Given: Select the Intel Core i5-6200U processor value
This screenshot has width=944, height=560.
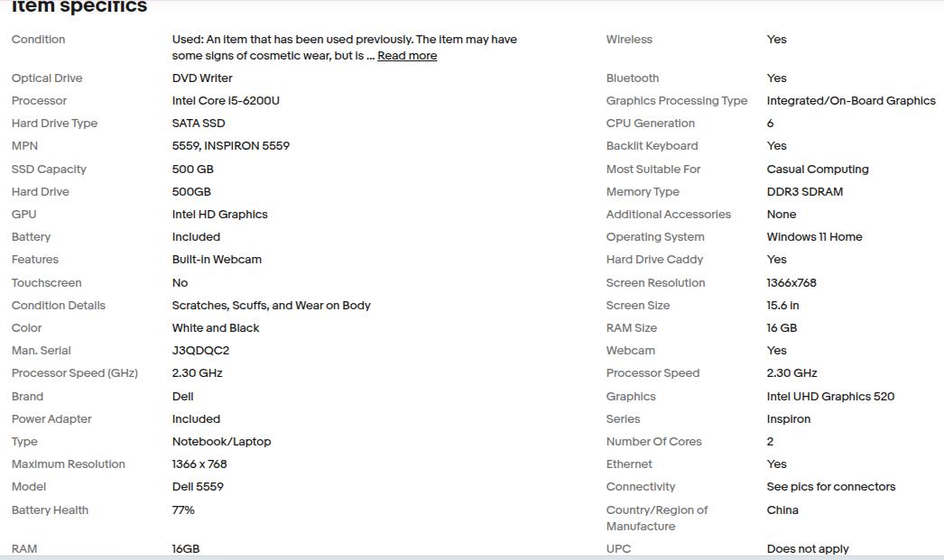Looking at the screenshot, I should coord(226,101).
